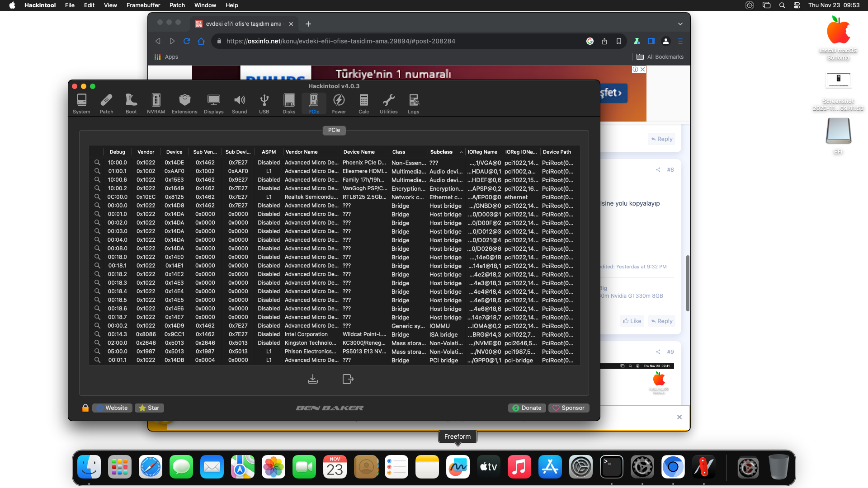
Task: Click the magnifier next to the RTL8125 device
Action: click(98, 197)
